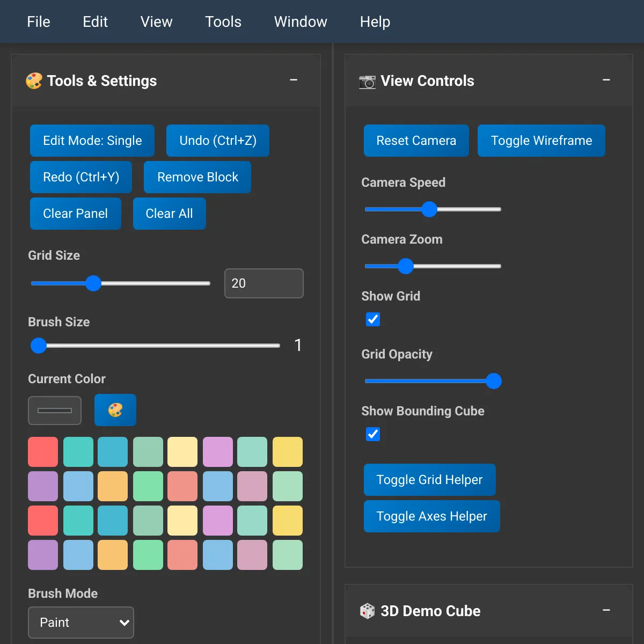Collapse the Tools & Settings panel
Image resolution: width=644 pixels, height=644 pixels.
click(294, 80)
